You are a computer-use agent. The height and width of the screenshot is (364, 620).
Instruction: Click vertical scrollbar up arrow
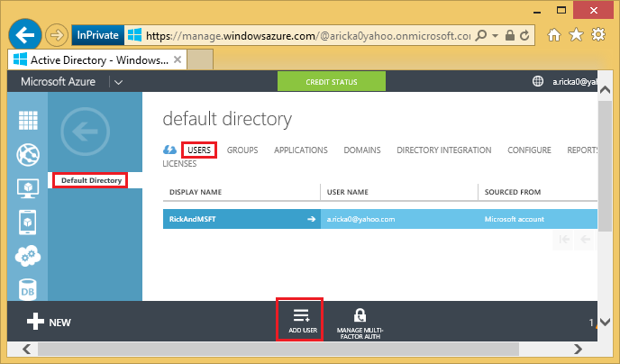(x=605, y=90)
